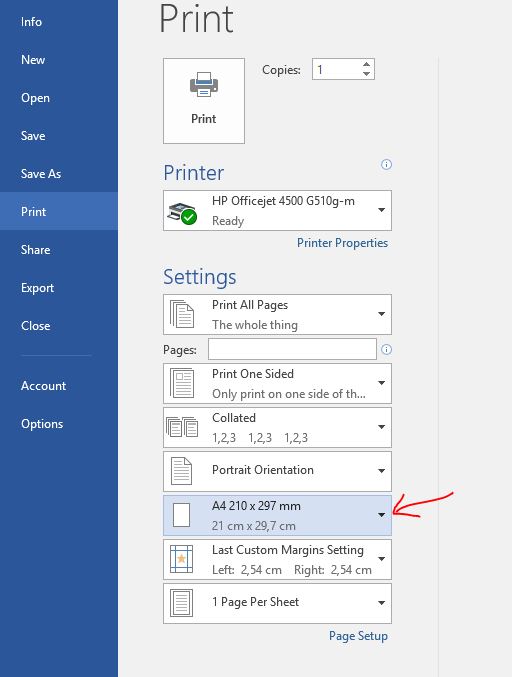
Task: Decrease copies with the down spinner arrow
Action: pyautogui.click(x=367, y=74)
